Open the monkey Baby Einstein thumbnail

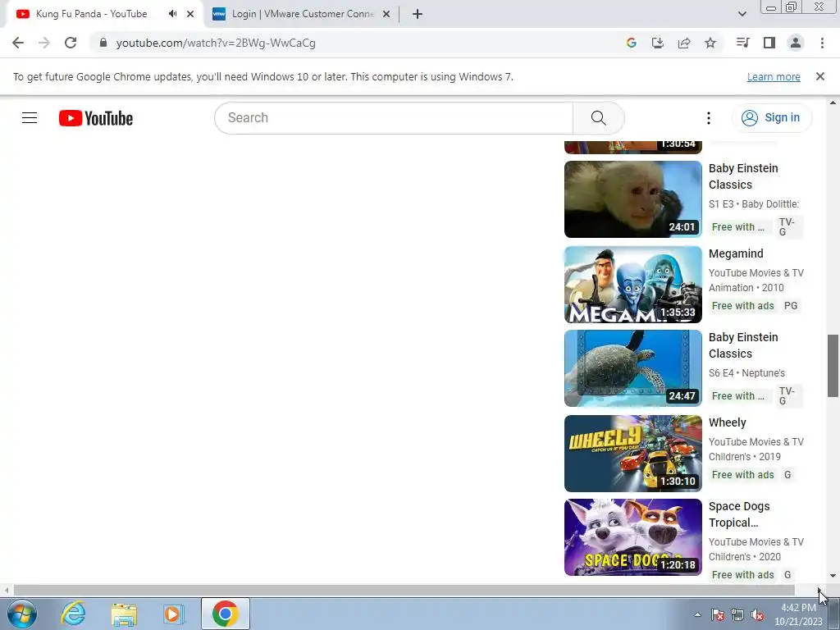click(632, 199)
